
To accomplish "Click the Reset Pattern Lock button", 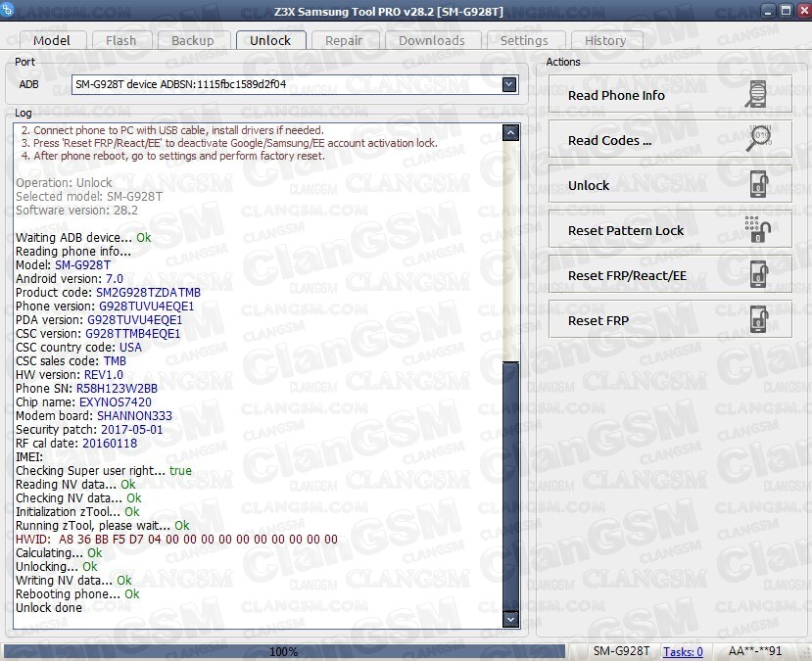I will pyautogui.click(x=670, y=230).
